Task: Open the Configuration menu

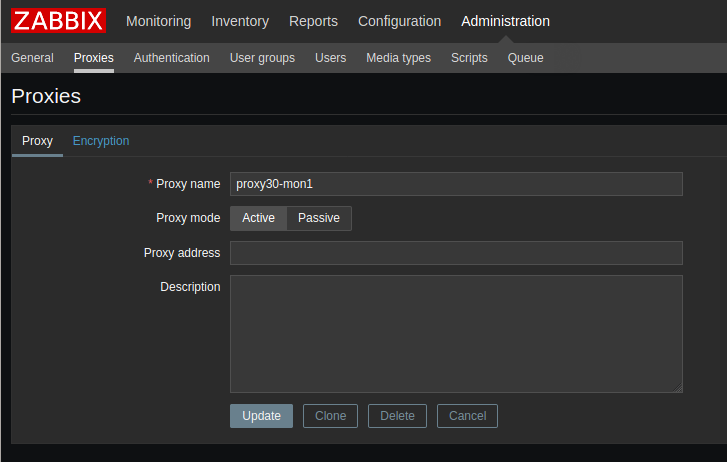Action: click(x=399, y=21)
